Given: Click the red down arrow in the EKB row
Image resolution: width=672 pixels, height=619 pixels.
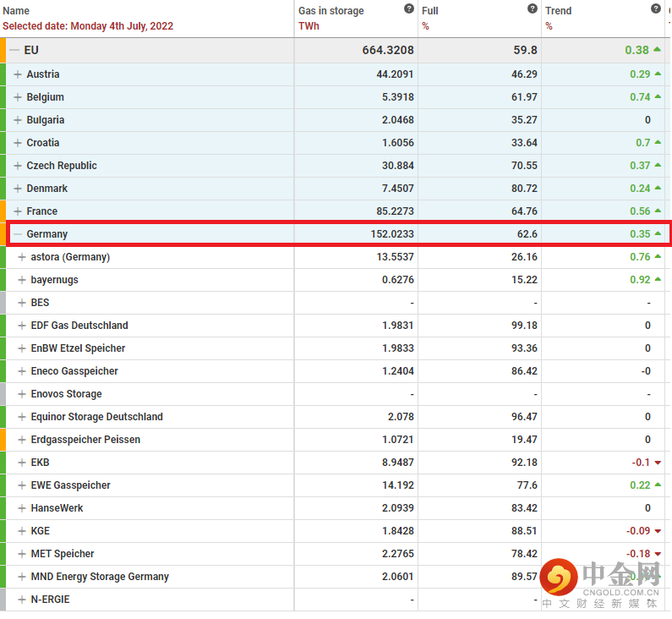Looking at the screenshot, I should click(x=658, y=463).
